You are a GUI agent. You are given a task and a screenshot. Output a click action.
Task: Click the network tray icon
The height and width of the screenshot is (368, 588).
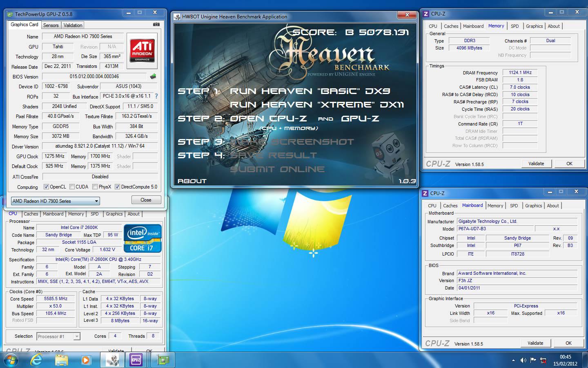pos(543,360)
